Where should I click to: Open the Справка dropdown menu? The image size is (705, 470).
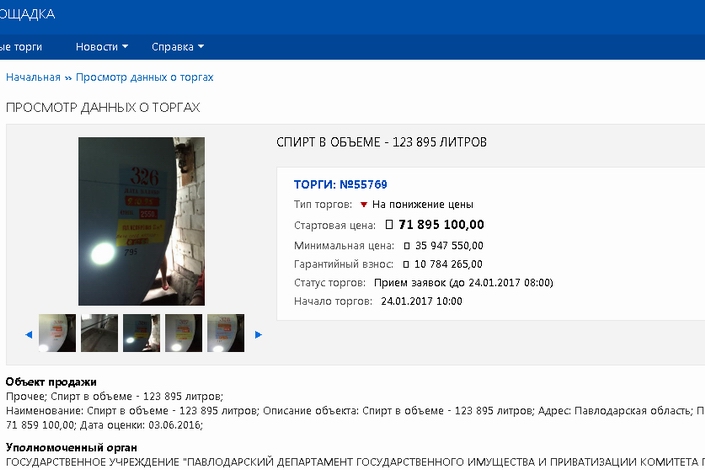tap(177, 47)
